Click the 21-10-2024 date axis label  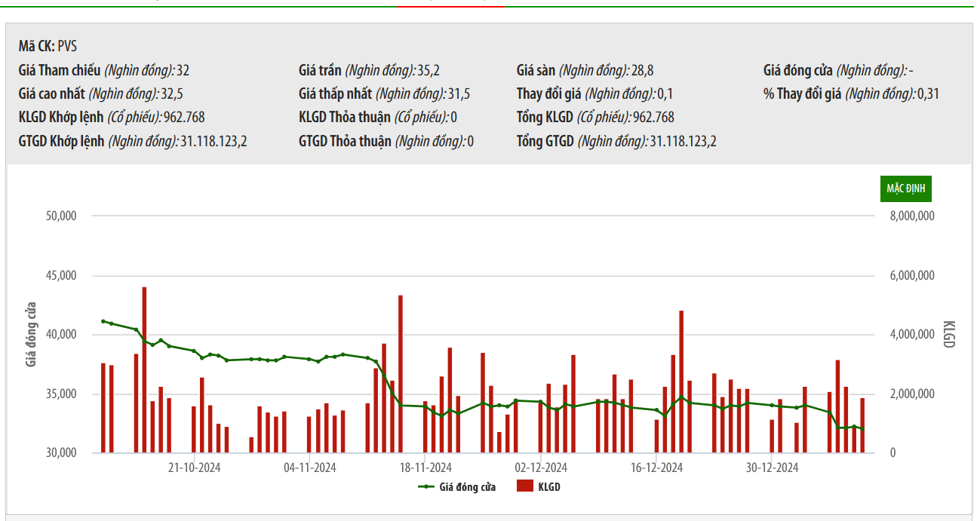coord(194,467)
